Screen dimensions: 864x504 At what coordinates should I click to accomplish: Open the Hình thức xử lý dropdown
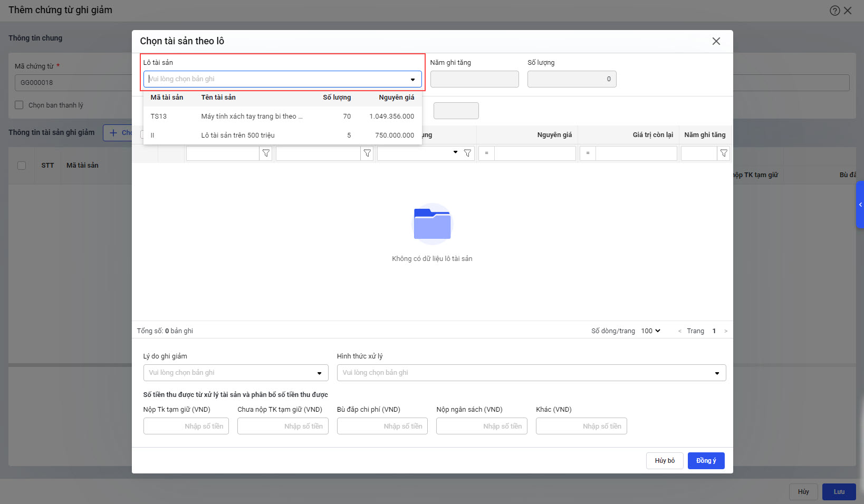point(531,373)
